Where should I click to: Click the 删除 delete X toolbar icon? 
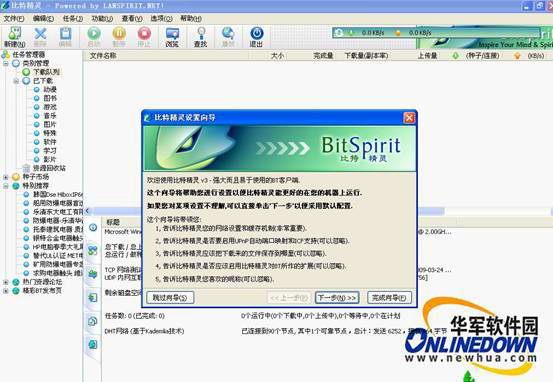tap(40, 34)
